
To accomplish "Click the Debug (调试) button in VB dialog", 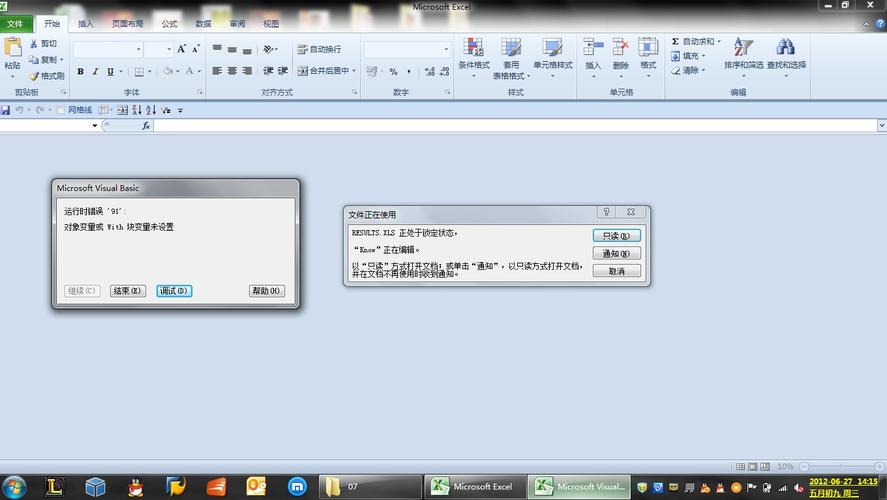I will (x=174, y=291).
